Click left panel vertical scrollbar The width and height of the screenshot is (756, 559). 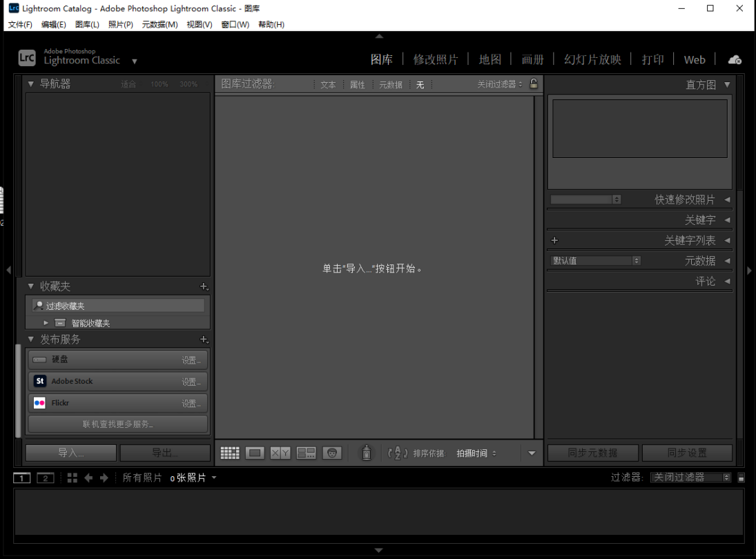pyautogui.click(x=19, y=391)
